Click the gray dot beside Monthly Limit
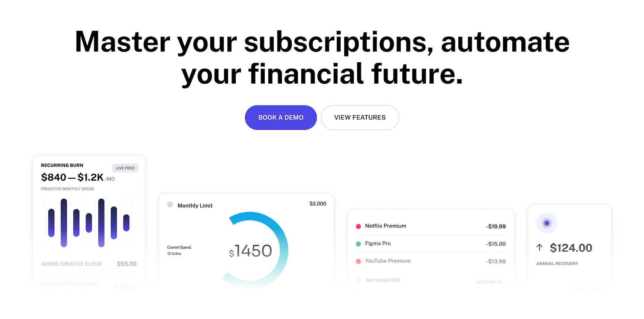644x319 pixels. 170,205
